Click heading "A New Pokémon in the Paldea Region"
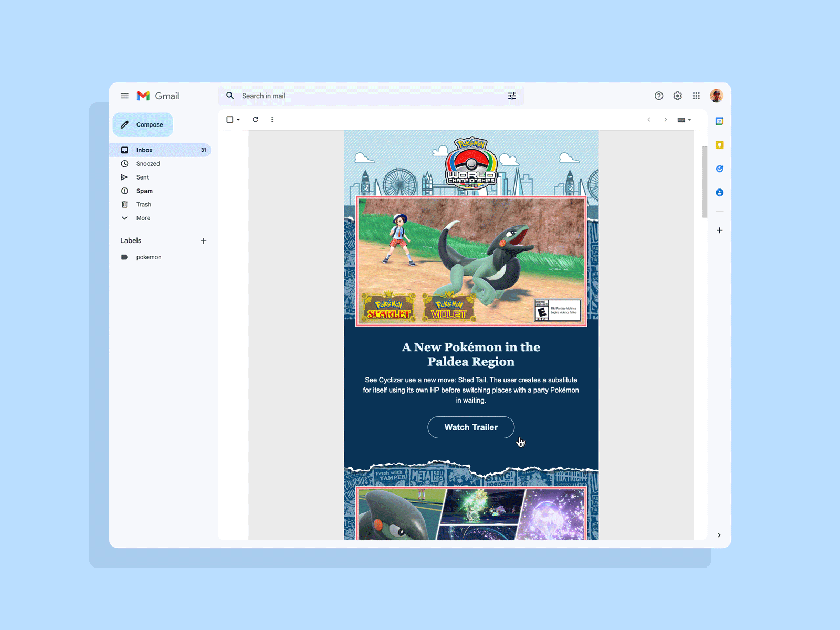The height and width of the screenshot is (630, 840). 471,354
